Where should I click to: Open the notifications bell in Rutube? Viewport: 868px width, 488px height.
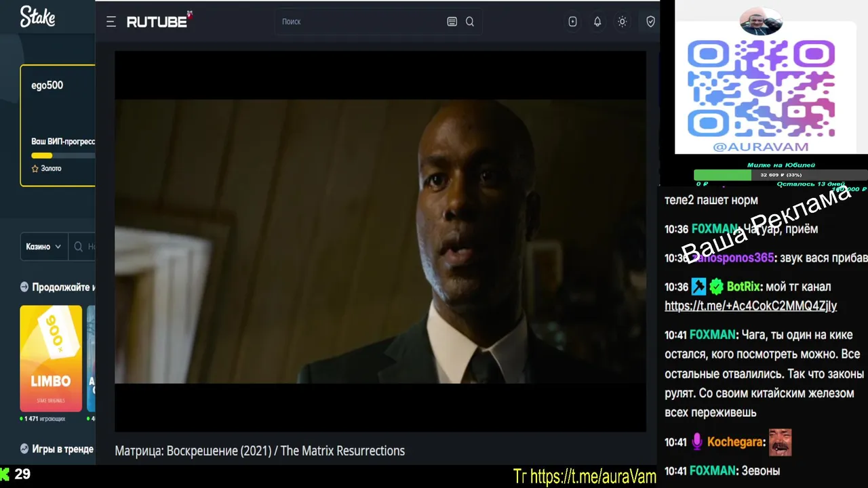click(597, 22)
